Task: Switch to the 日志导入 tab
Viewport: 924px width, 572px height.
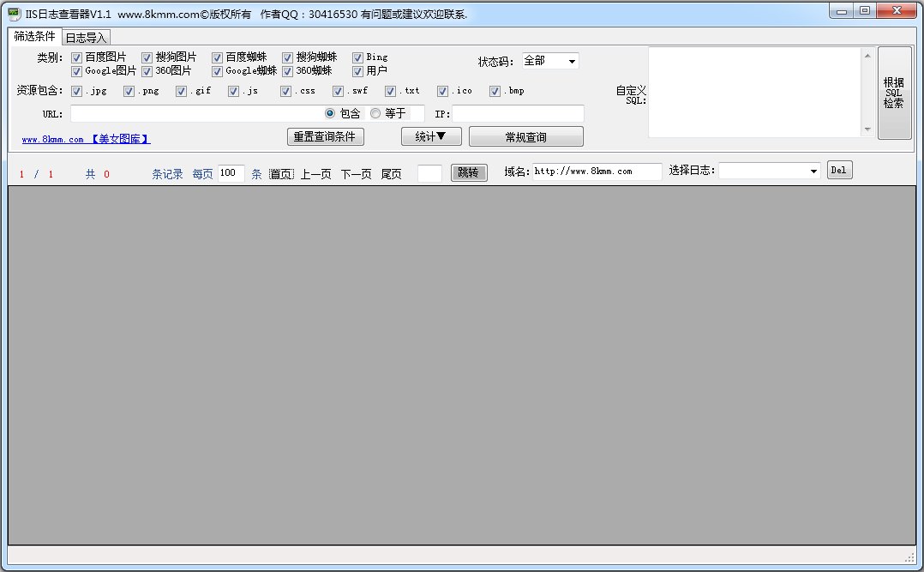Action: point(86,38)
